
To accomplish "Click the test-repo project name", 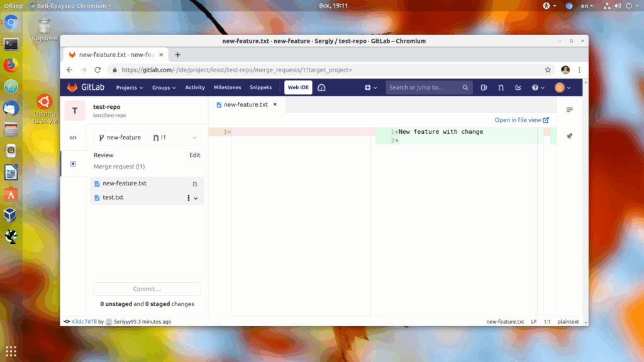I will pyautogui.click(x=106, y=107).
